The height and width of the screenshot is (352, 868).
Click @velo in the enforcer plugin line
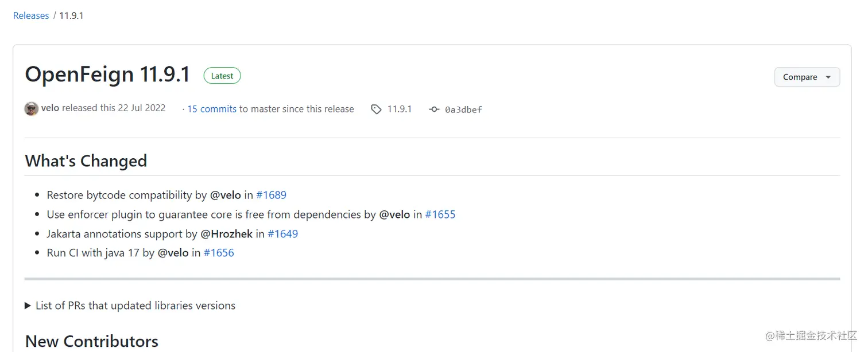394,214
